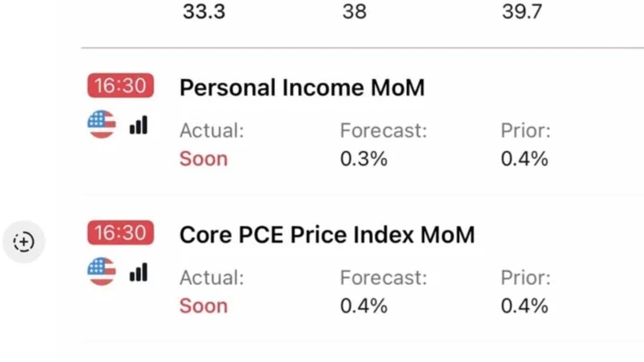This screenshot has height=362, width=644.
Task: Open Core PCE Price Index MoM event
Action: tap(327, 234)
